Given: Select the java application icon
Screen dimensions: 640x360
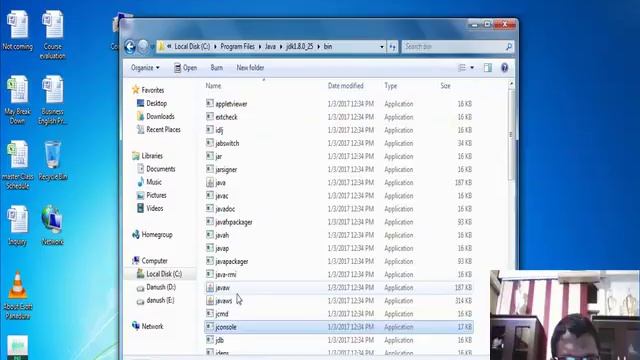Looking at the screenshot, I should click(210, 182).
